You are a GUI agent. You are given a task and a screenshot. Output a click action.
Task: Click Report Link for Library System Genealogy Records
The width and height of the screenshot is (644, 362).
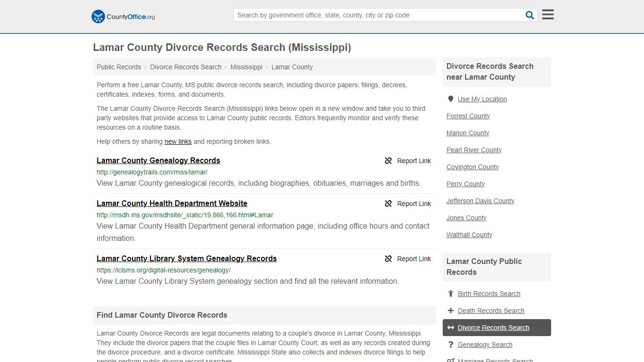click(414, 259)
